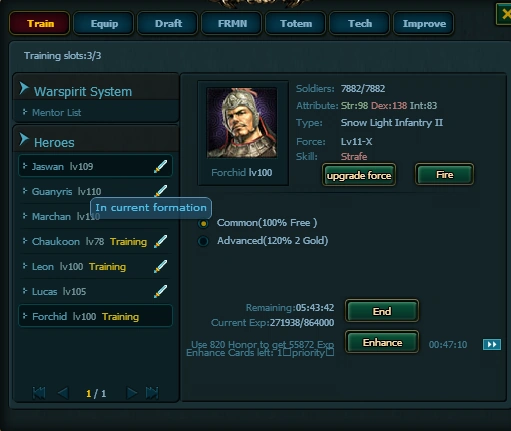
Task: Tick the priority checkbox
Action: (330, 353)
